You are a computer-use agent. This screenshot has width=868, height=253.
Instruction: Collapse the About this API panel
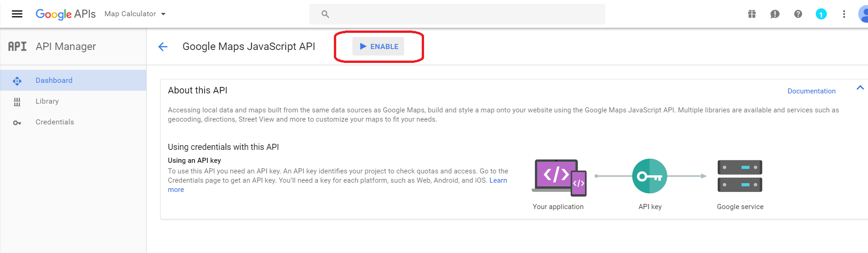(x=860, y=87)
